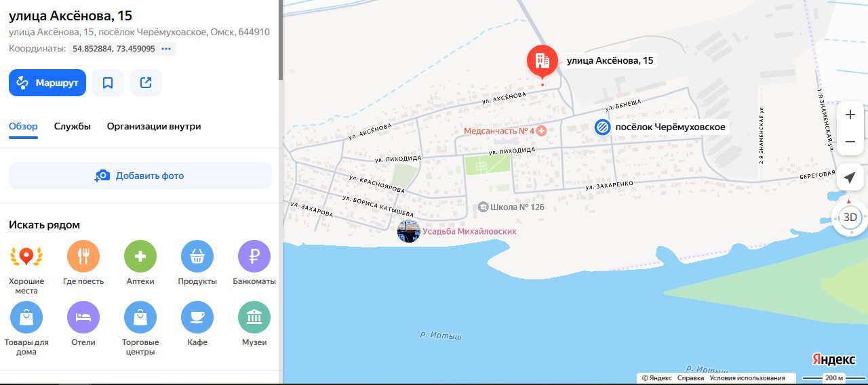
Task: Click the 200 м scale indicator
Action: pyautogui.click(x=834, y=378)
